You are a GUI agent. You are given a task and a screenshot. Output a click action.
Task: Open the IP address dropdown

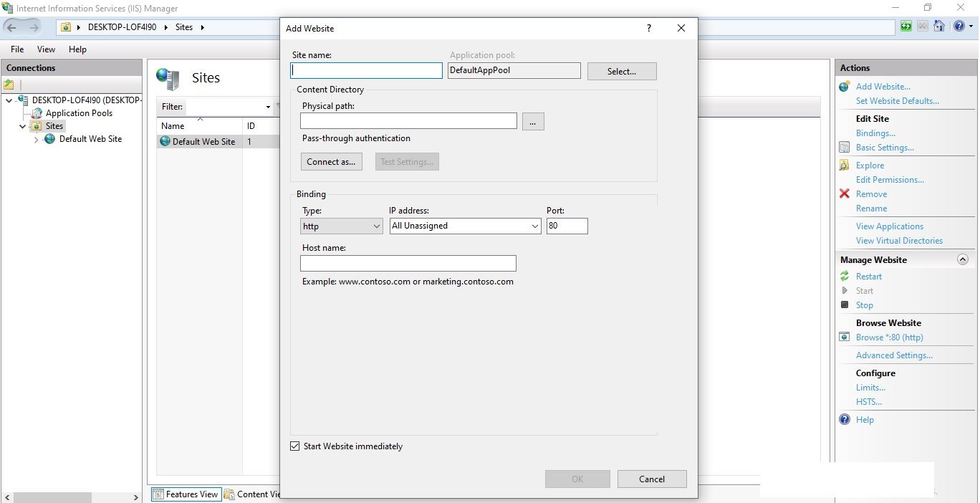click(x=535, y=226)
